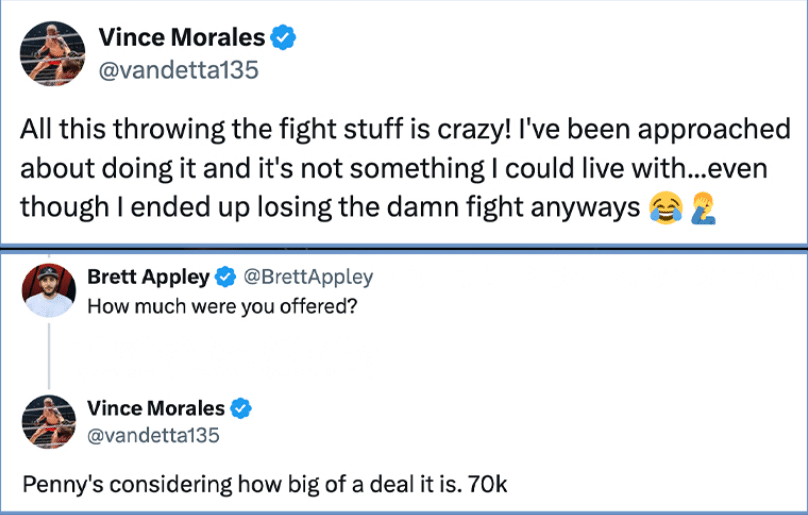Click the divider line between tweet and replies
Screen dimensions: 808x515
[x=404, y=245]
